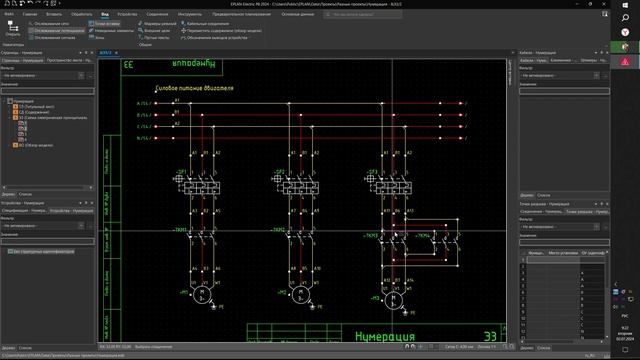Open the Инструменты ribbon tab
The height and width of the screenshot is (360, 640).
pyautogui.click(x=190, y=14)
